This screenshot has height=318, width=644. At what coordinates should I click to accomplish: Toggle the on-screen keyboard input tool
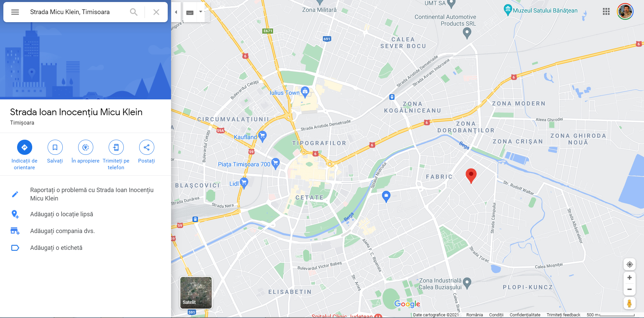click(x=190, y=12)
